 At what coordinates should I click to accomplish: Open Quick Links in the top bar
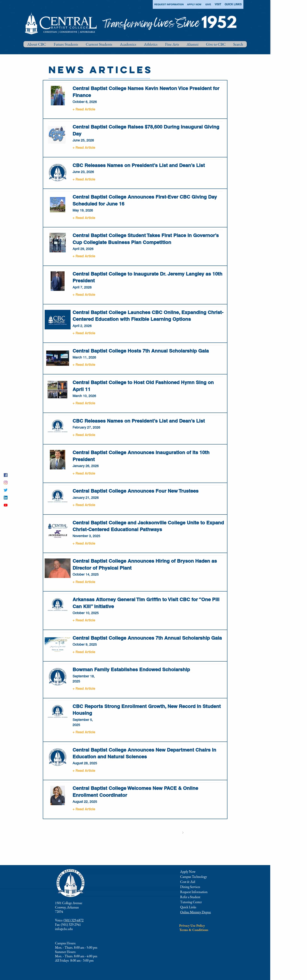233,5
